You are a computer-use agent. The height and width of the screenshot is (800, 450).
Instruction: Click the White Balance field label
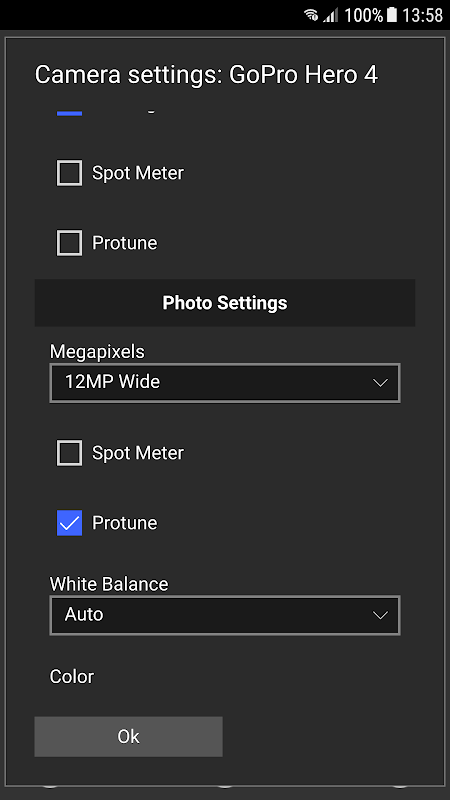(x=109, y=584)
